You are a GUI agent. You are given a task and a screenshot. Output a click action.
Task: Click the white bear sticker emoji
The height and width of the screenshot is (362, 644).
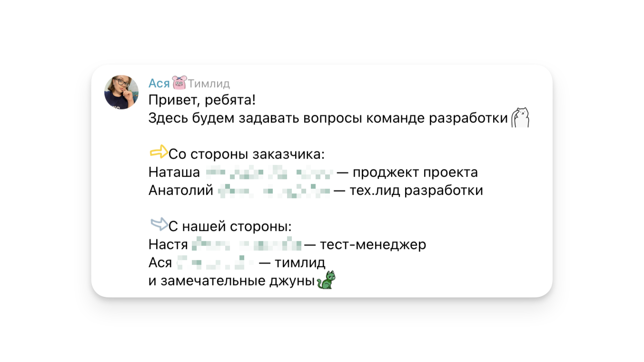tap(520, 117)
